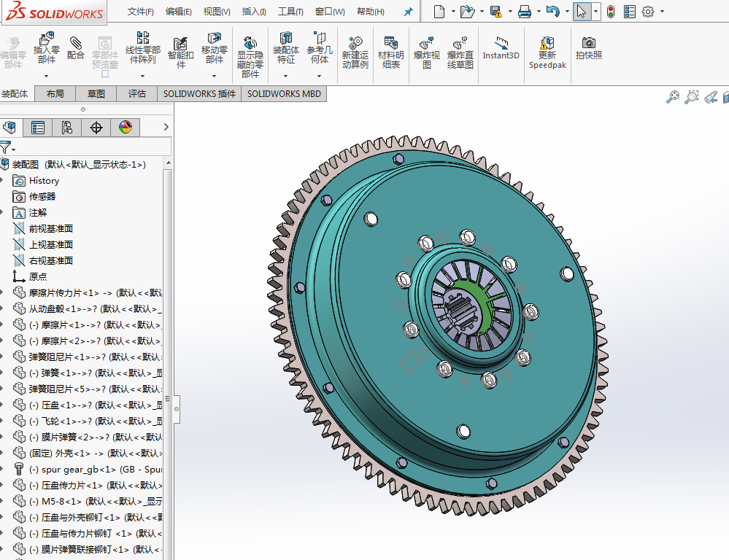Switch to the 评估 tab

[x=137, y=94]
